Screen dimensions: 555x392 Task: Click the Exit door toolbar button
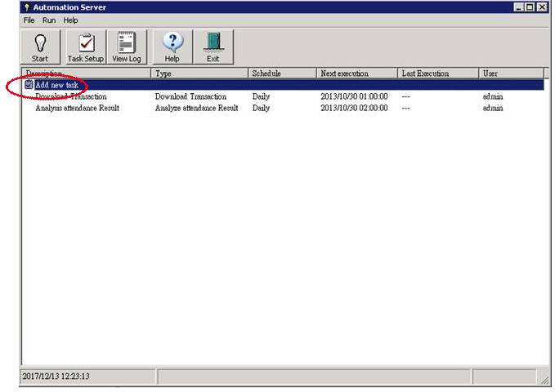coord(213,47)
